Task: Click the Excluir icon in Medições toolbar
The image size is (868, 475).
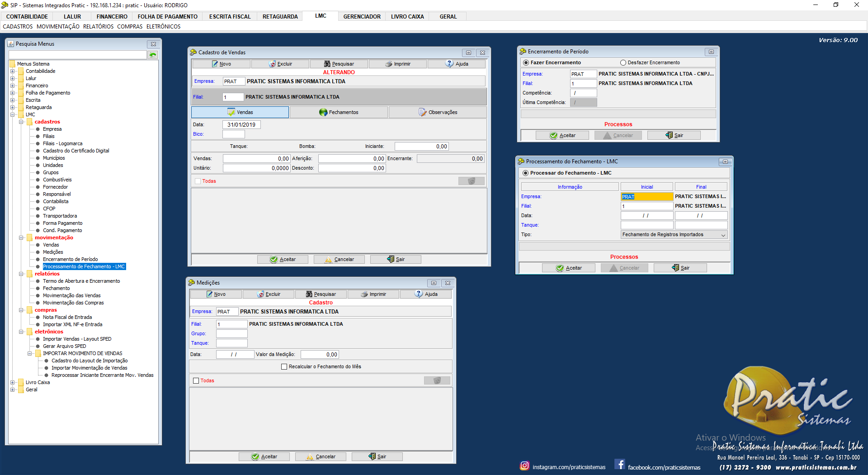Action: tap(261, 294)
